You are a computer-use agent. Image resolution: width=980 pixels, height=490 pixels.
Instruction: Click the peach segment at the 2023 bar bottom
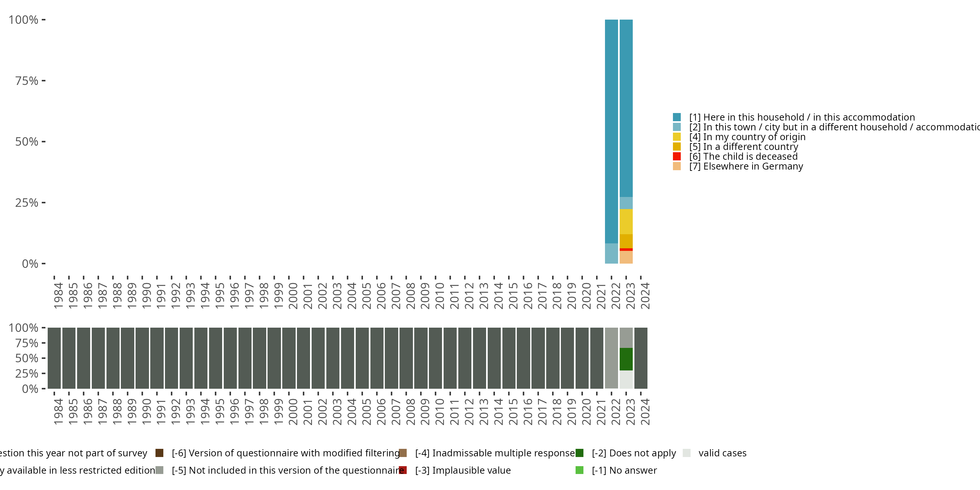coord(626,257)
